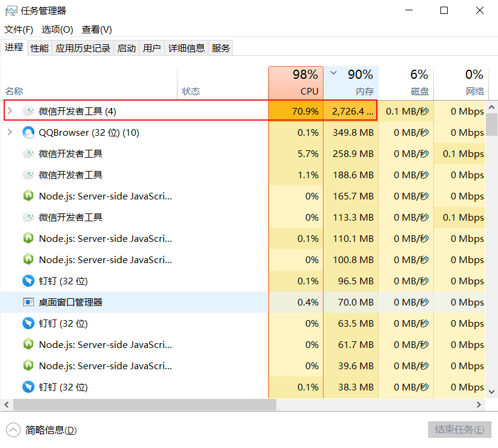Switch to the 性能 tab
Screen dimensions: 498x448
(39, 48)
